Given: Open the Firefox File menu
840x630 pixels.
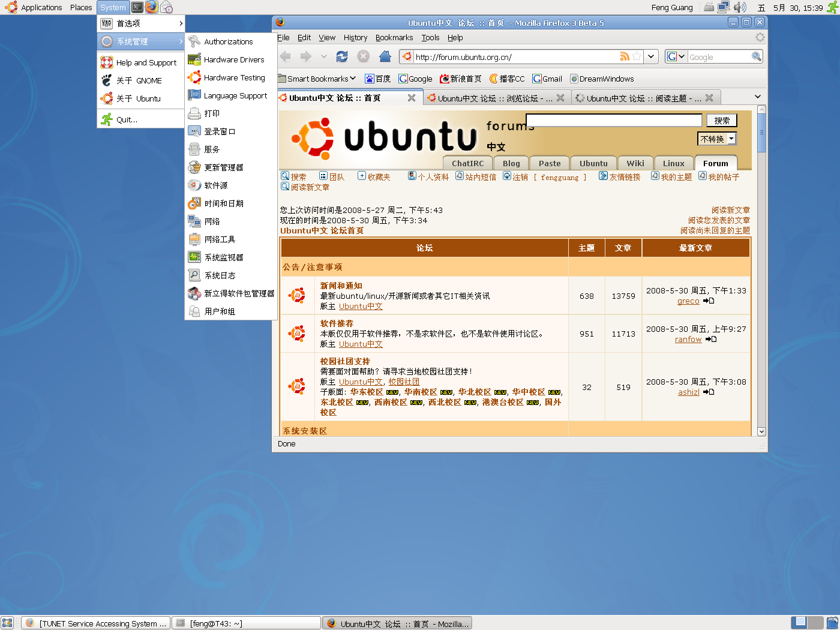Looking at the screenshot, I should click(x=283, y=37).
